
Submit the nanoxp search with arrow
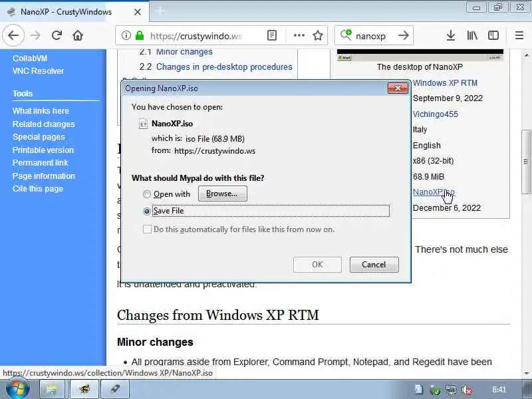pyautogui.click(x=403, y=35)
